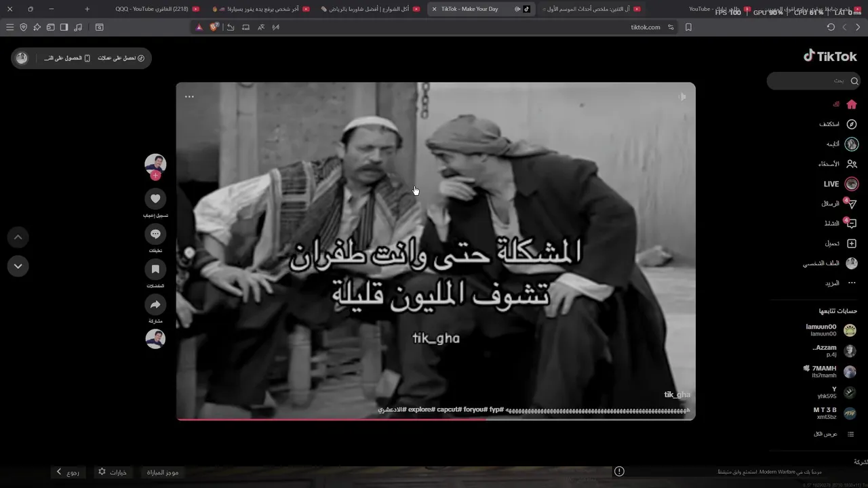Open the media control music-note icon
868x488 pixels.
coord(77,27)
